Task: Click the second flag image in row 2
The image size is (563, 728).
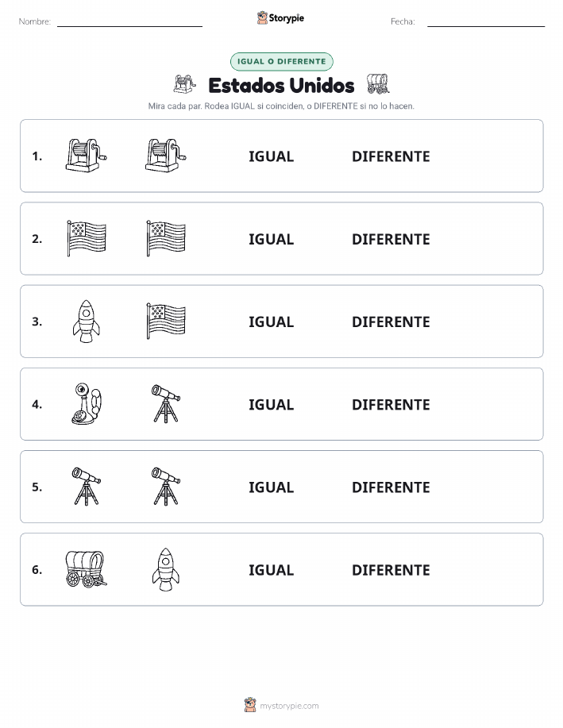Action: pyautogui.click(x=166, y=238)
